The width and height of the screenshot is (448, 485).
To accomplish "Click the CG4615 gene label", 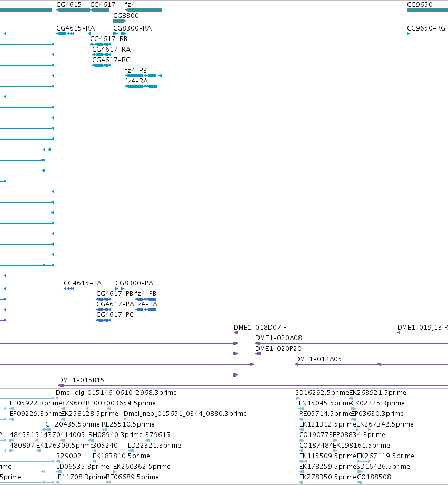I will click(x=69, y=5).
